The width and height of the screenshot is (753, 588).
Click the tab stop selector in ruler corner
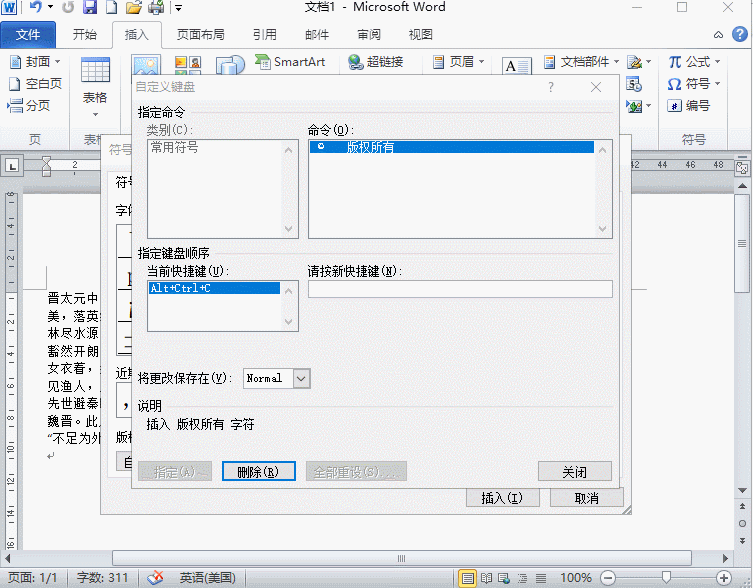[x=12, y=166]
